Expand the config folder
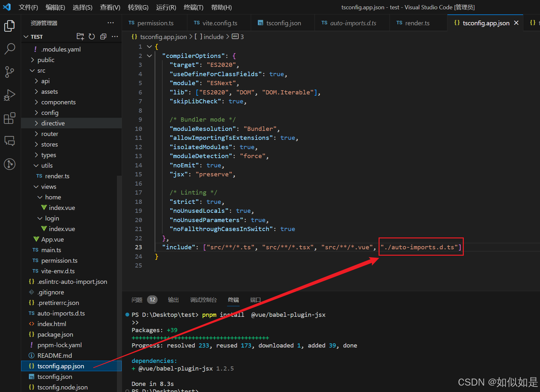This screenshot has width=540, height=392. (x=37, y=113)
